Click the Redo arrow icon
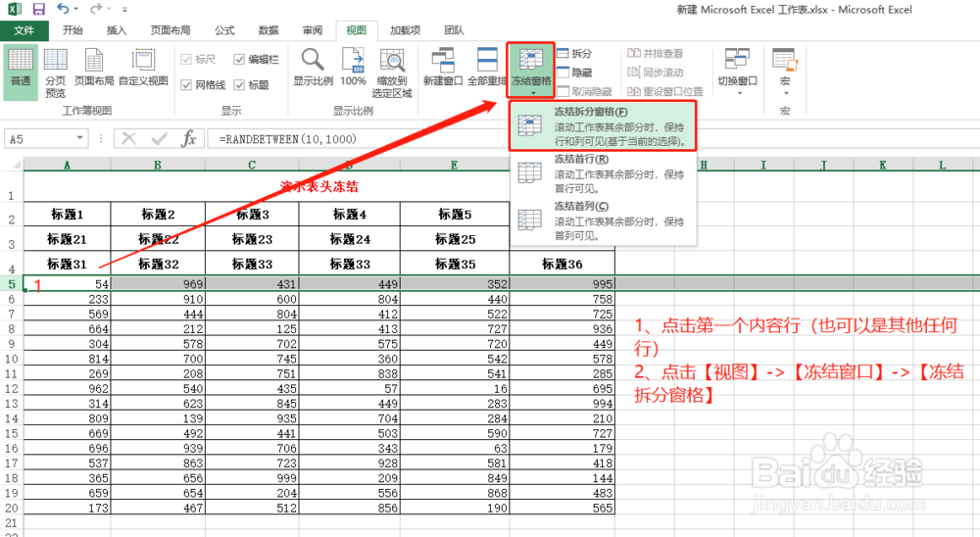This screenshot has height=537, width=980. pos(96,9)
